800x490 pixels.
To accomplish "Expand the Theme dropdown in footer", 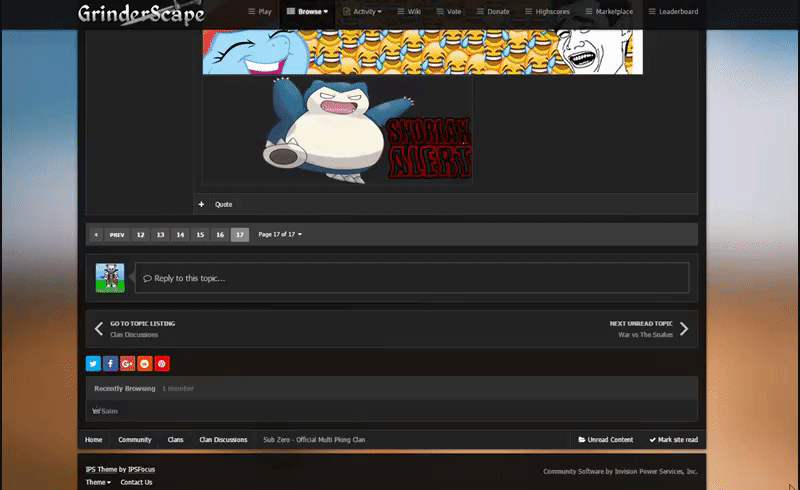I will [98, 482].
